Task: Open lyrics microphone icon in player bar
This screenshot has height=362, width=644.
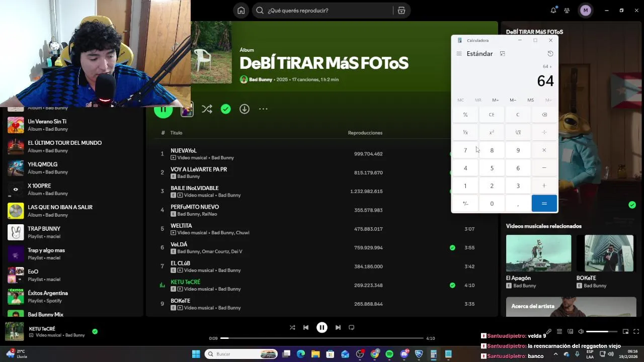Action: tap(549, 331)
